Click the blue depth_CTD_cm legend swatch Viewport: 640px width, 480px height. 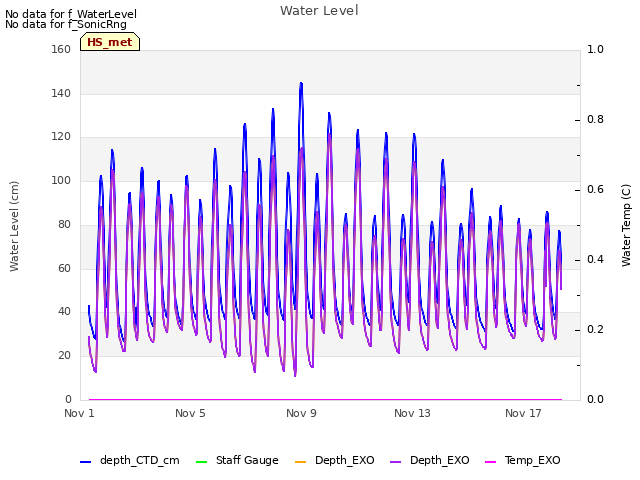[85, 462]
